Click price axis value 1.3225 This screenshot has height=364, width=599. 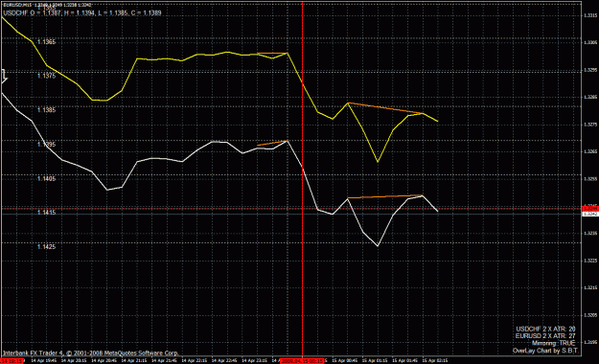click(x=590, y=261)
